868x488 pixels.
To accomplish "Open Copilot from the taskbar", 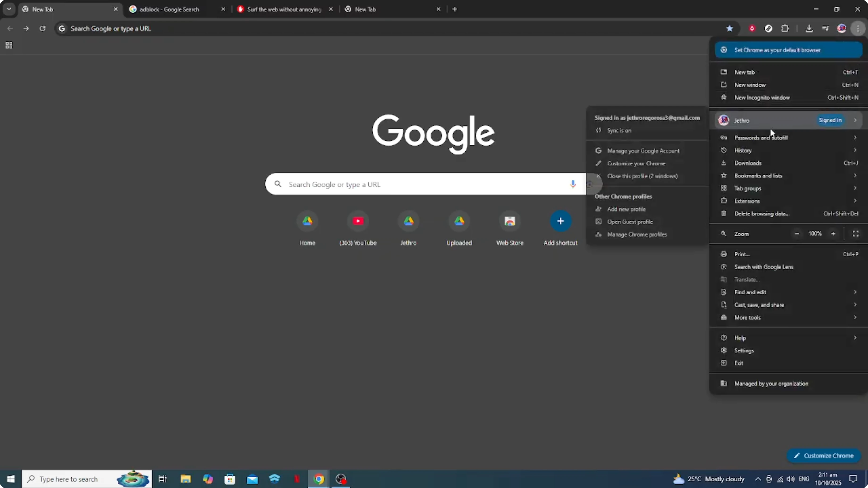I will pos(208,479).
